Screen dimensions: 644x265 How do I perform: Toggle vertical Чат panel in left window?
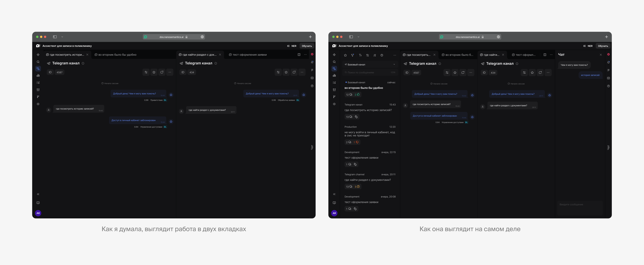pyautogui.click(x=312, y=147)
